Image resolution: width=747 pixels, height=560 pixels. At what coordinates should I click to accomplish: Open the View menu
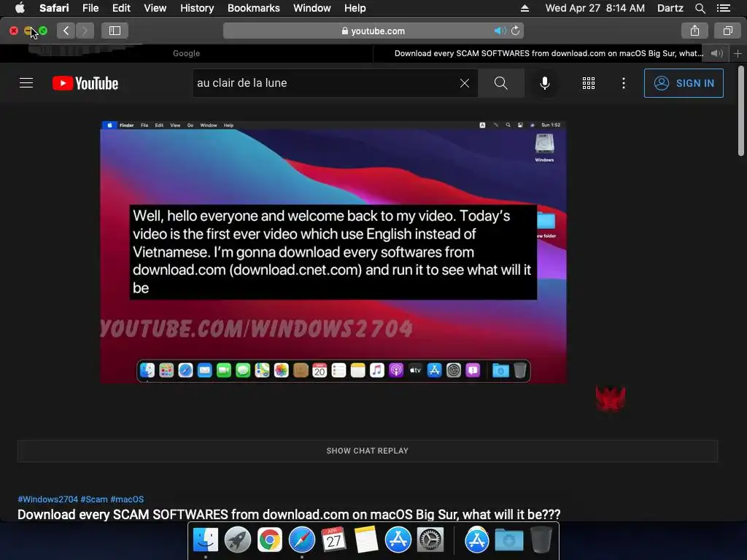[155, 8]
